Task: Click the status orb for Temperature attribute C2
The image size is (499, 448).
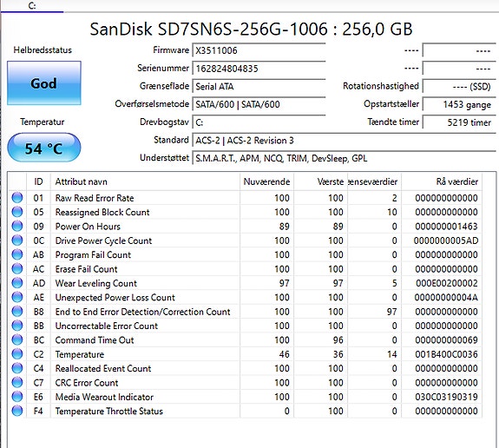Action: [17, 353]
